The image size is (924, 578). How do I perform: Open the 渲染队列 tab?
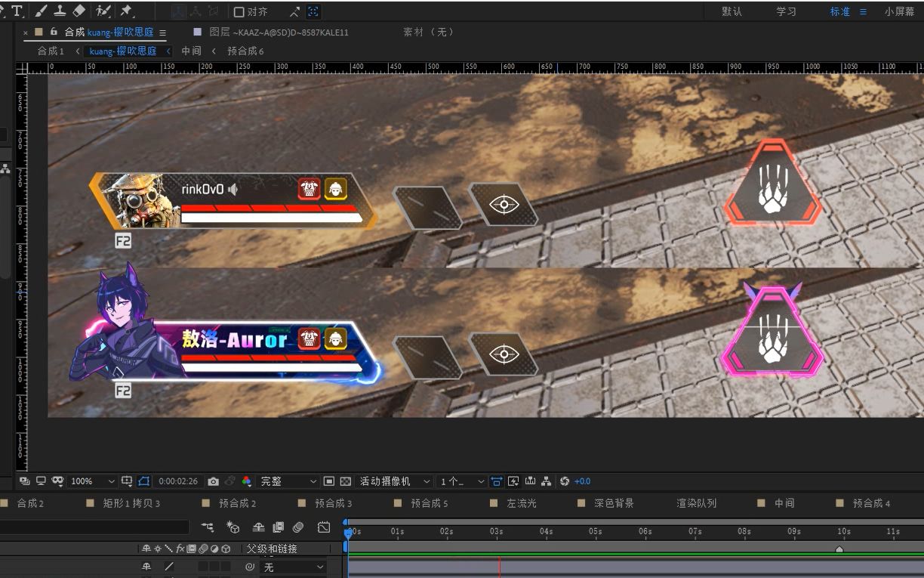point(696,503)
